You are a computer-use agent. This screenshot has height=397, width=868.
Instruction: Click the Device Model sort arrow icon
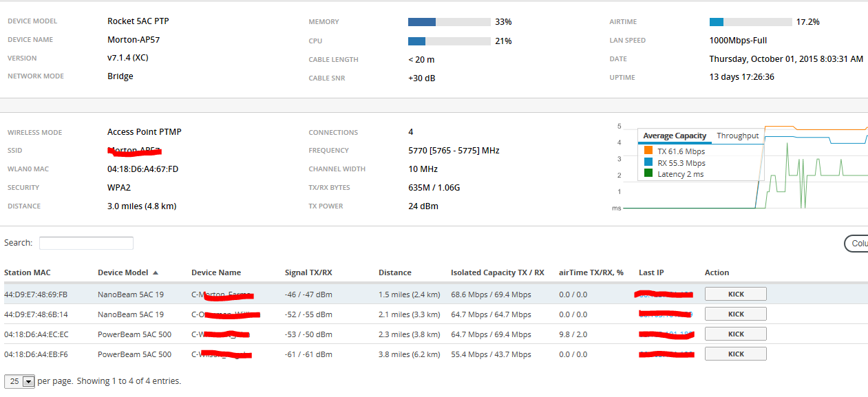[156, 272]
